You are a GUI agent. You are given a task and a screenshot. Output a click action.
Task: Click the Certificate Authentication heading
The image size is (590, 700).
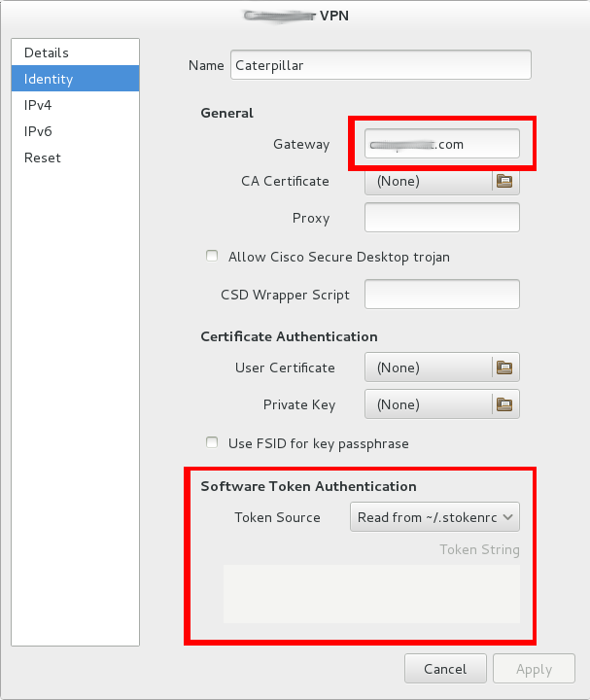click(x=290, y=336)
